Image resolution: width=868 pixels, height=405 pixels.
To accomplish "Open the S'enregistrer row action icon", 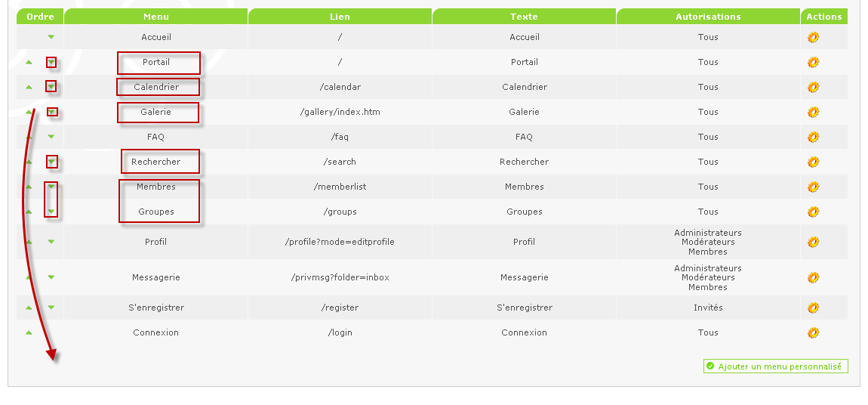I will pyautogui.click(x=813, y=308).
